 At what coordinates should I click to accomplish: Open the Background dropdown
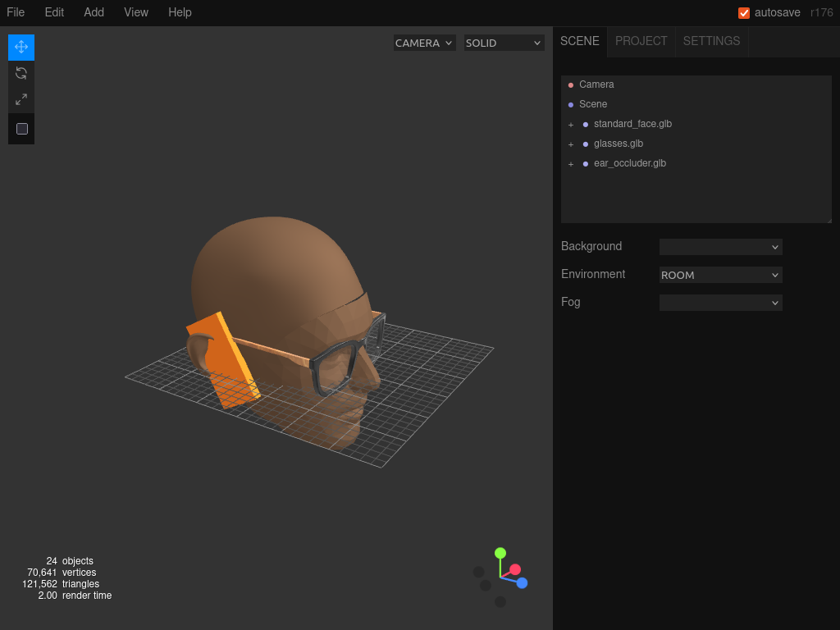(x=720, y=246)
